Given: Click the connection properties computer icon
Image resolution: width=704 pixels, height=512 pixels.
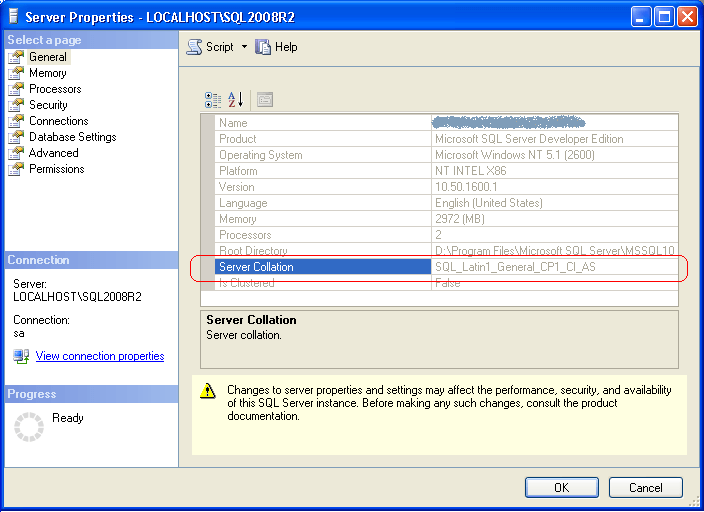Looking at the screenshot, I should click(x=21, y=357).
